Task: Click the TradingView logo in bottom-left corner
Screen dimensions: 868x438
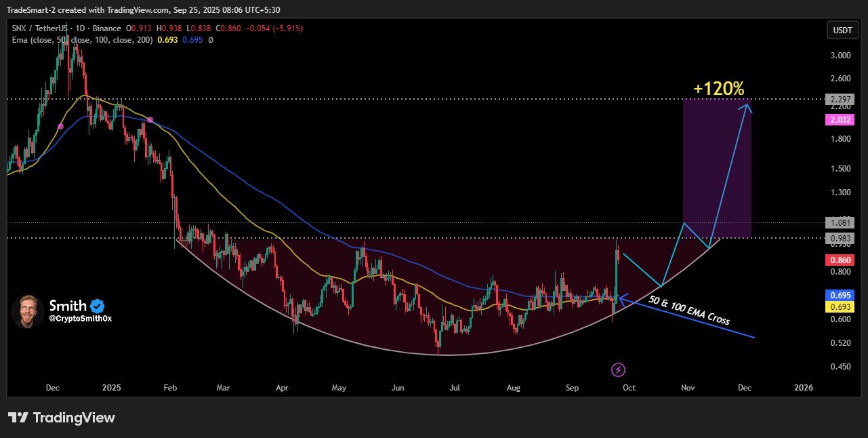Action: pos(61,418)
